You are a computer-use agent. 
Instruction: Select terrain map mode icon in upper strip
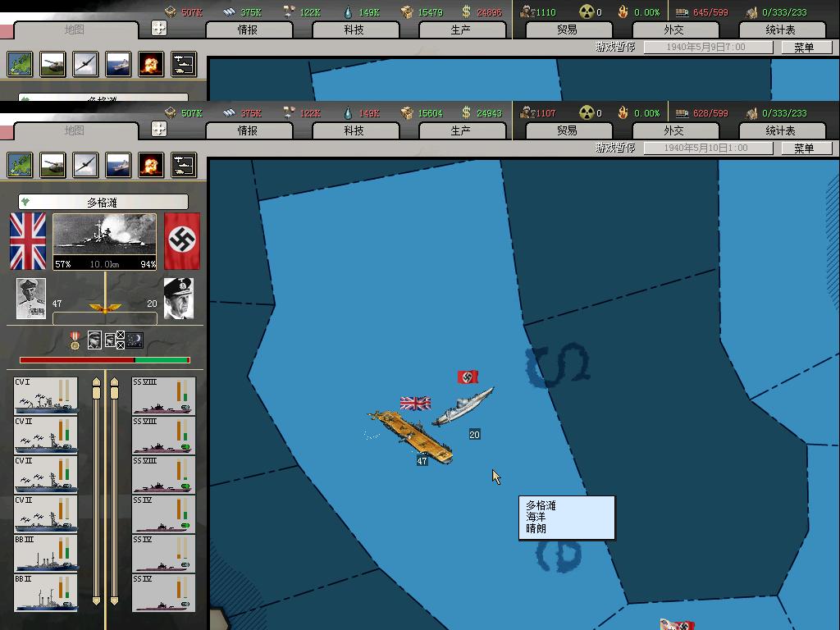21,64
